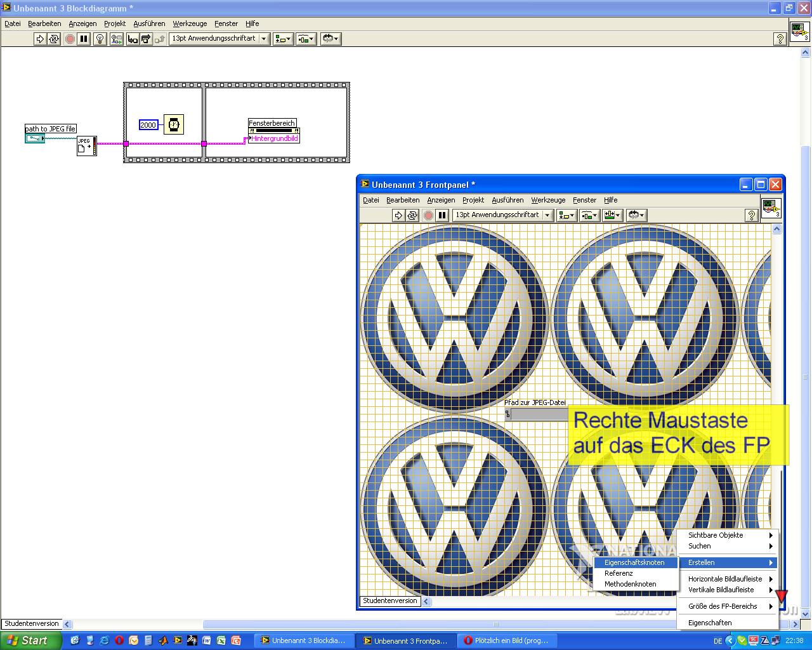Open Werkzeuge menu in Blockdiagramm window
The height and width of the screenshot is (650, 812).
point(190,23)
